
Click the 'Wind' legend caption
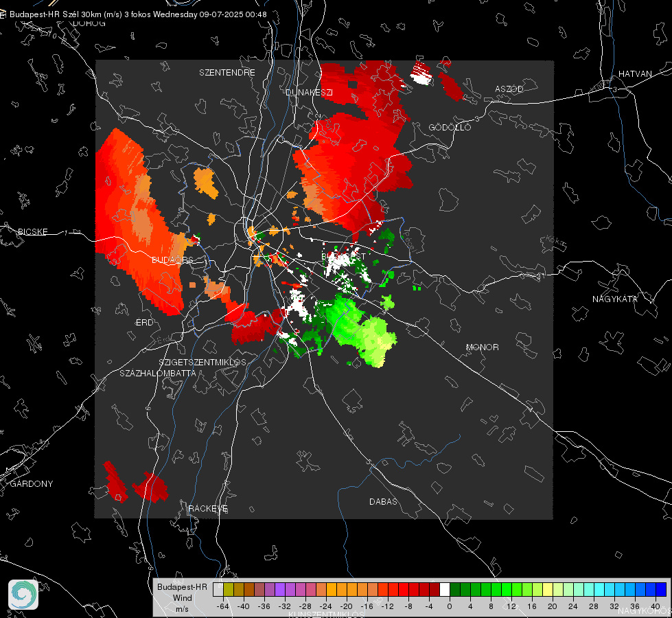coord(182,598)
